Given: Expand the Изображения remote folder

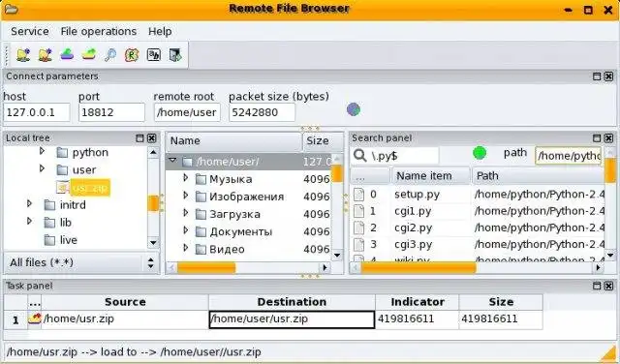Looking at the screenshot, I should pos(185,196).
